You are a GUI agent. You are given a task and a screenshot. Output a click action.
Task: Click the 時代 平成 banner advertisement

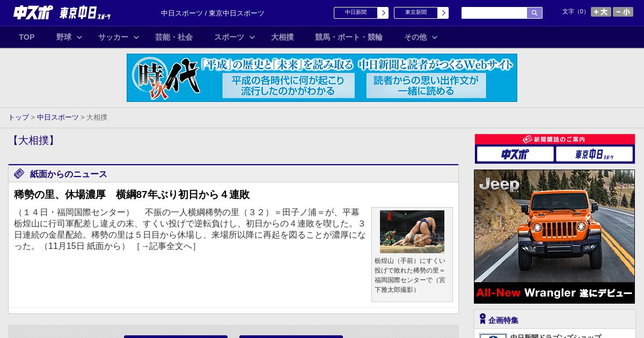322,78
